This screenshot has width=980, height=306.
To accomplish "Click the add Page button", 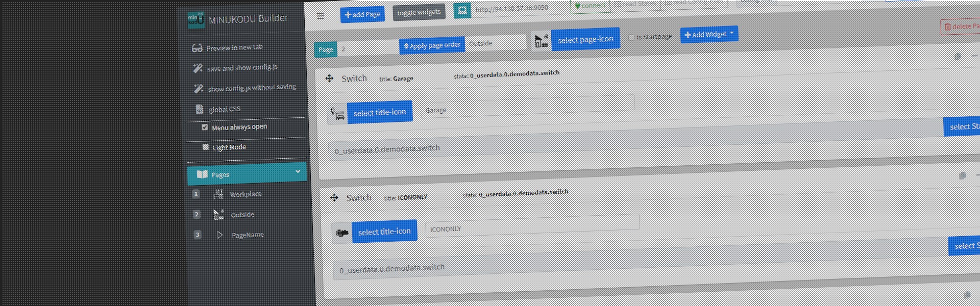I will coord(362,14).
